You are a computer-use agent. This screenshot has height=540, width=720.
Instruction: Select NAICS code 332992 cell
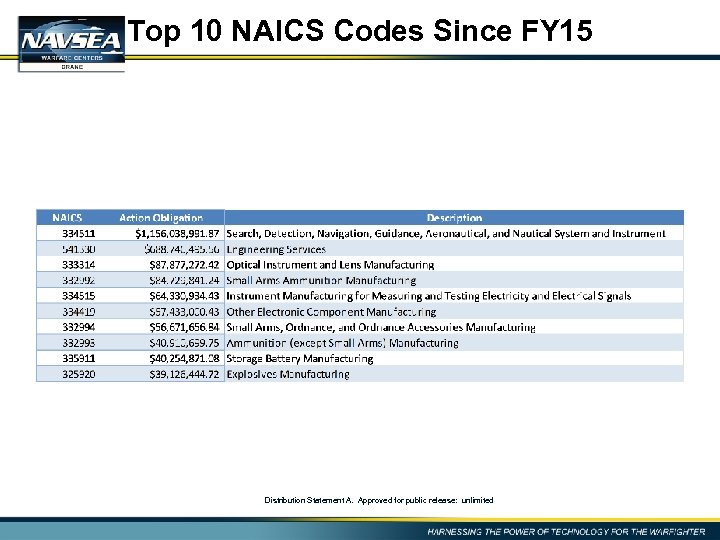(79, 280)
